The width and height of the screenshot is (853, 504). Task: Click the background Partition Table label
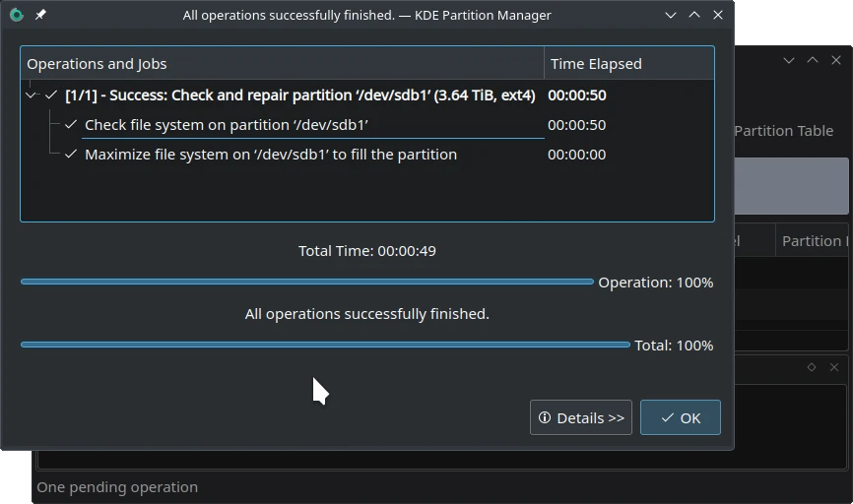783,131
